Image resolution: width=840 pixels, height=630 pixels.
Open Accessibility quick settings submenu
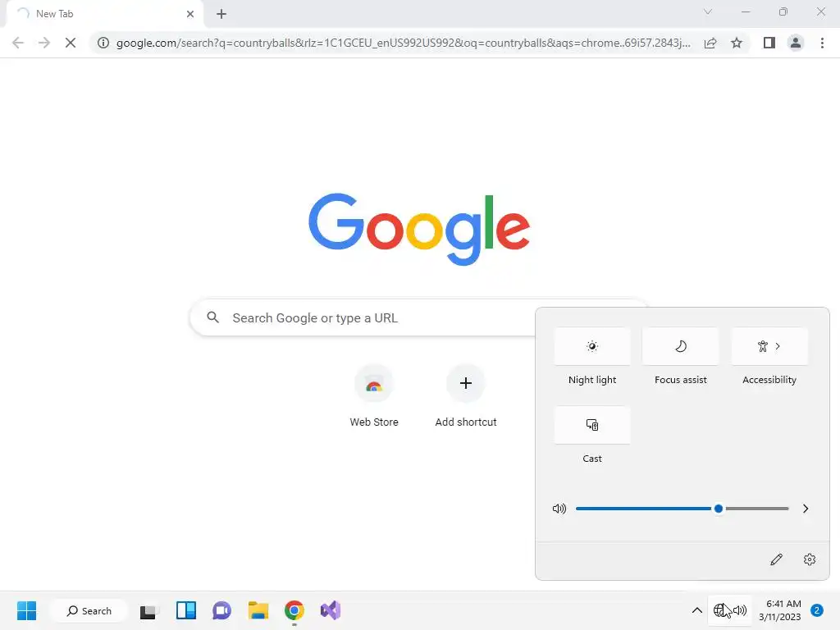coord(769,346)
